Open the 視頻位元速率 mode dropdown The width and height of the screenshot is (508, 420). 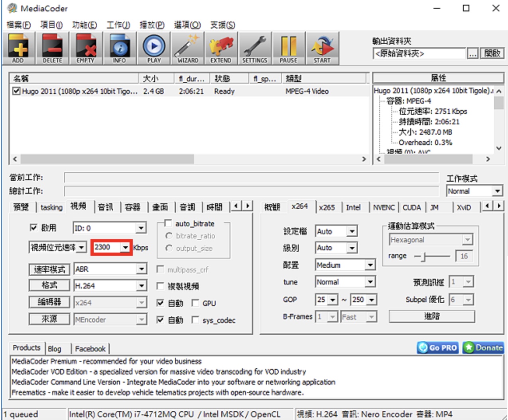pyautogui.click(x=57, y=247)
